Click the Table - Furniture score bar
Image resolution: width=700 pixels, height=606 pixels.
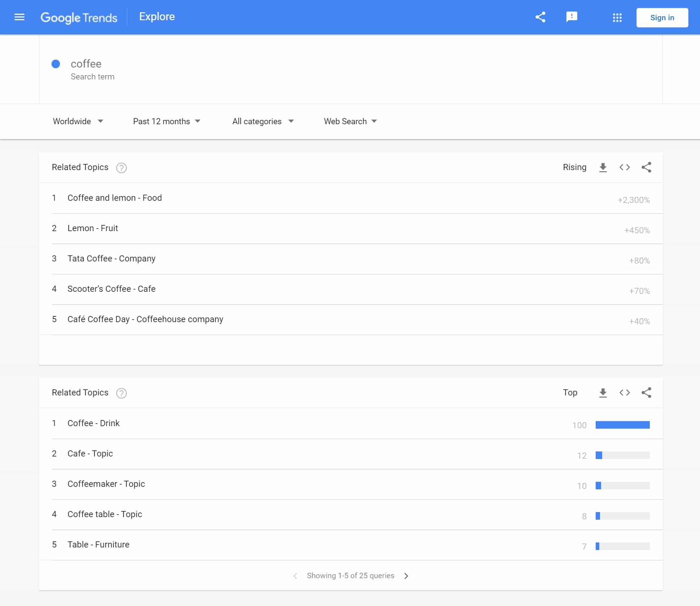tap(622, 546)
